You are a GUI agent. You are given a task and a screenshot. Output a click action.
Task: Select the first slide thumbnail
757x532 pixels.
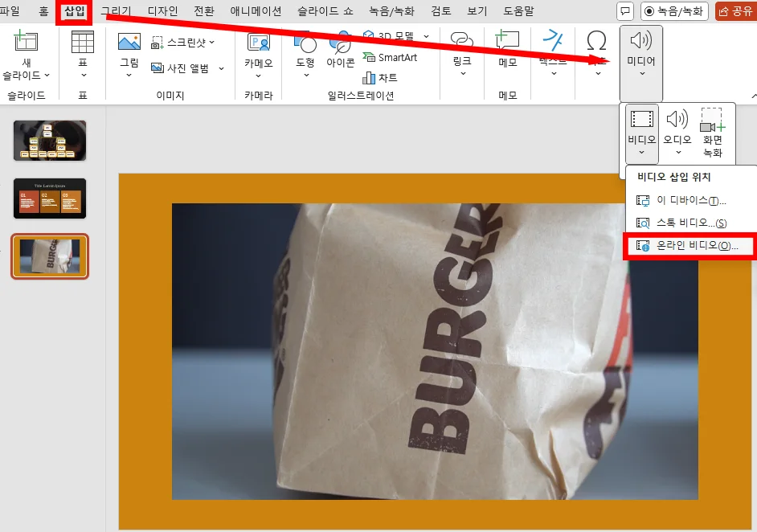point(50,141)
